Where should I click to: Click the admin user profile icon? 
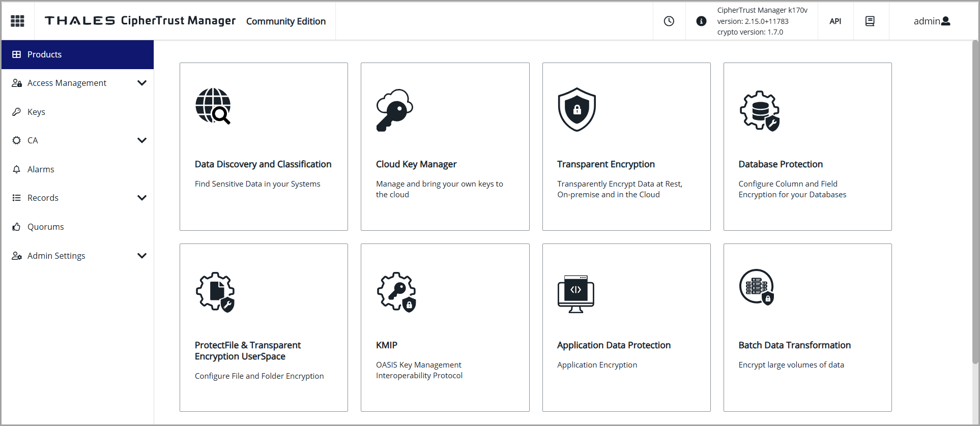coord(946,21)
